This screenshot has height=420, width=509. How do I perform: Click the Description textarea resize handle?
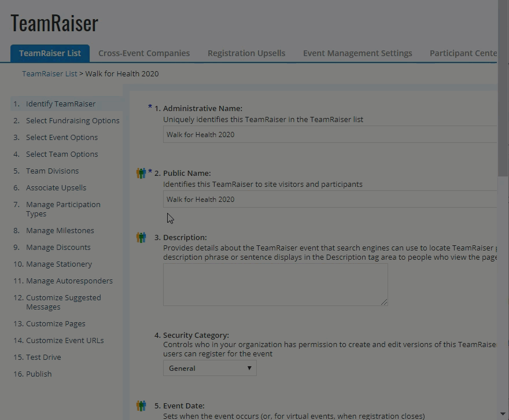(x=384, y=302)
